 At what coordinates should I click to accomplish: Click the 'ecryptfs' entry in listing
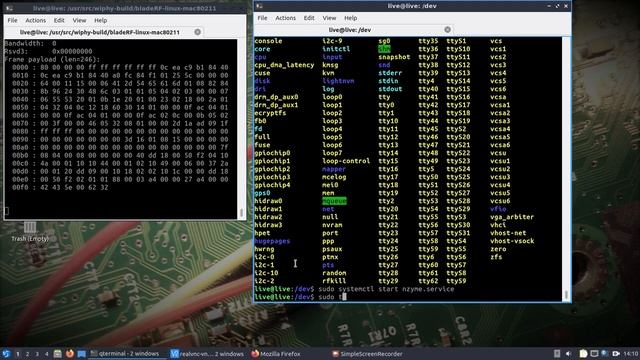pyautogui.click(x=270, y=113)
